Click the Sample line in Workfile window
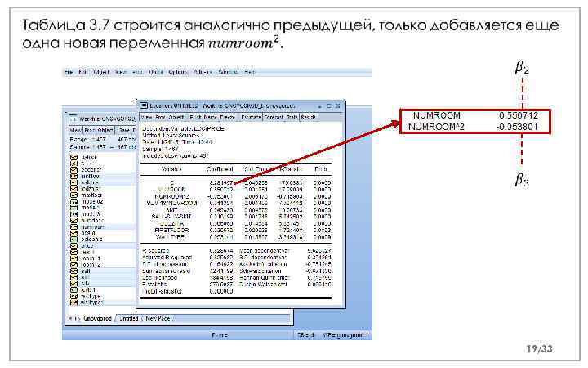Screen dimensions: 588x368 click(x=101, y=147)
